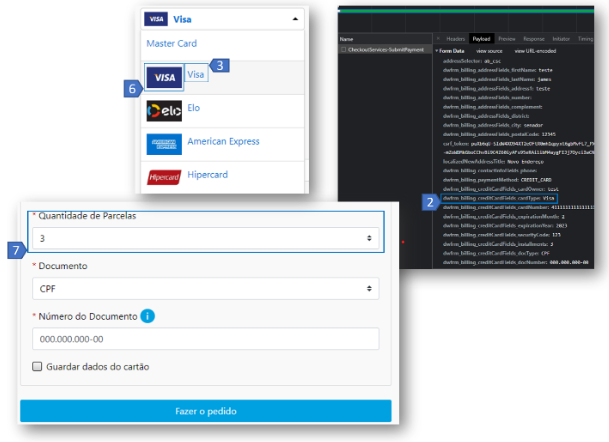The image size is (609, 442).
Task: Click the Name column header in DevTools
Action: pyautogui.click(x=346, y=39)
